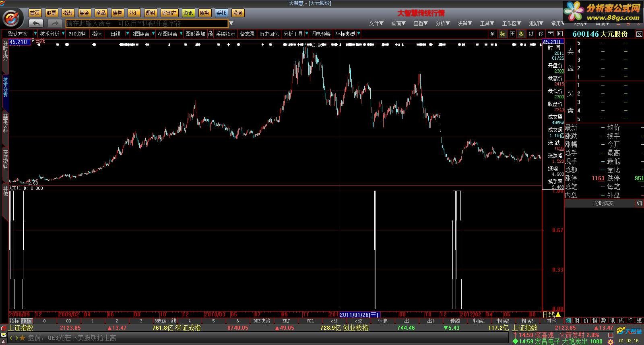Click the yellow triangle beside 日线 on time axis
This screenshot has width=644, height=345.
[x=558, y=314]
